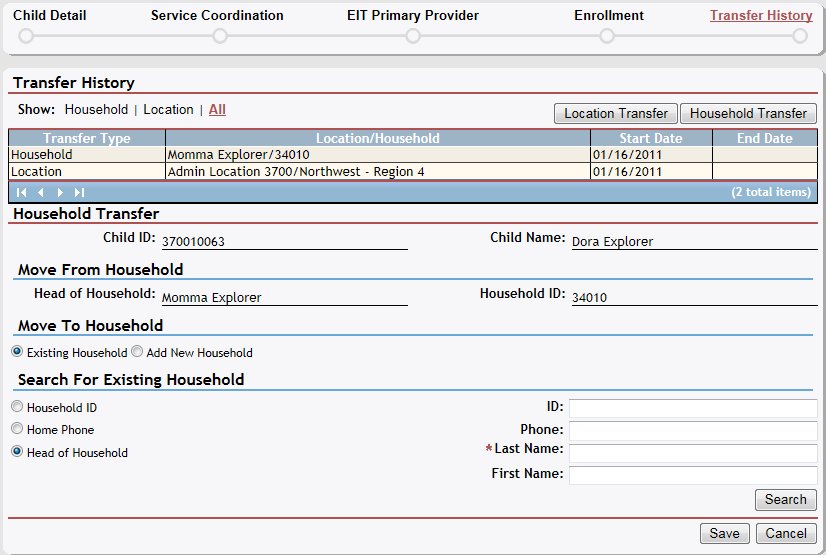
Task: Click the step circle under Child Detail
Action: (26, 36)
